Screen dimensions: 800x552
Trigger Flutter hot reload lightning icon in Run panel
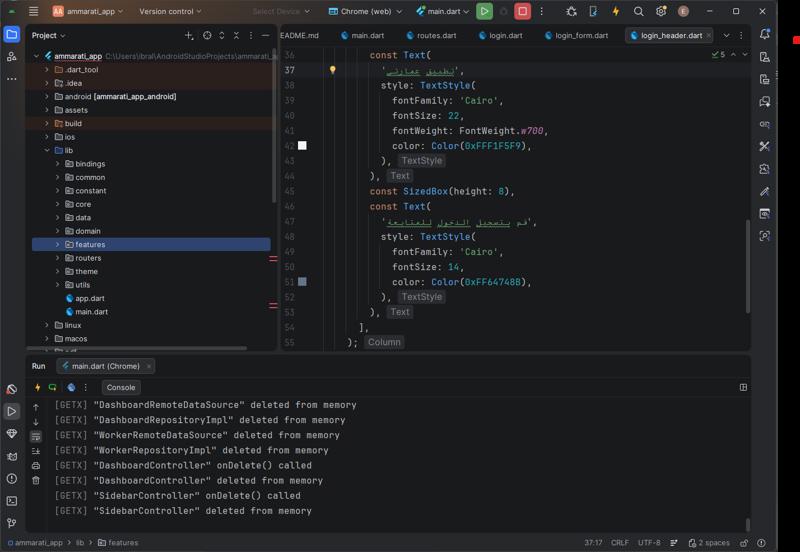[x=38, y=387]
